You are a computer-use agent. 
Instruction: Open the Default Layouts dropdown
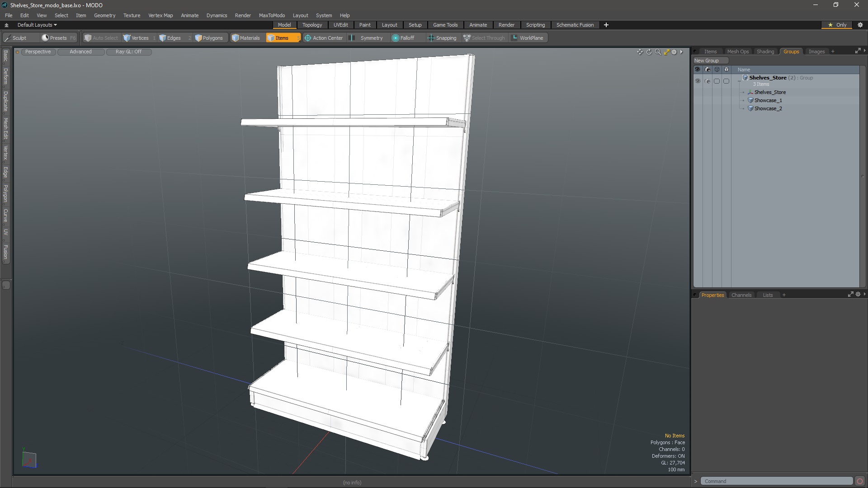coord(37,25)
